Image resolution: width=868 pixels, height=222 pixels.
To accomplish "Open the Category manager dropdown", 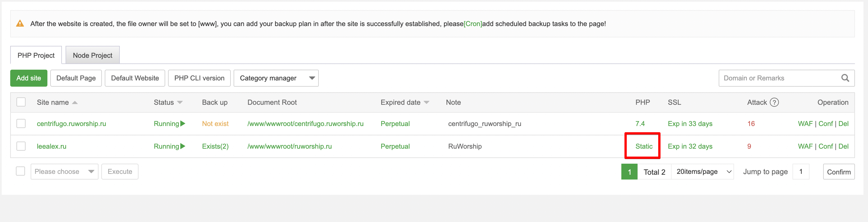I will pos(276,78).
